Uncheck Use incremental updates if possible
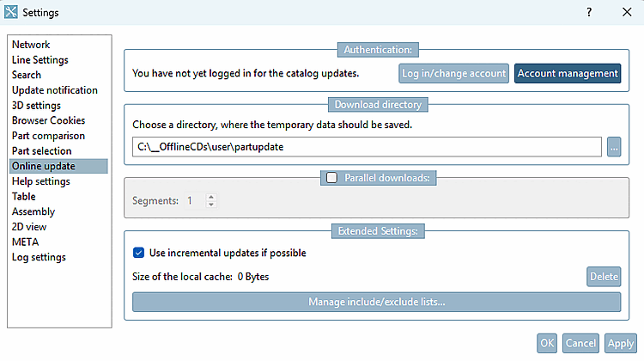The height and width of the screenshot is (361, 644). point(138,253)
